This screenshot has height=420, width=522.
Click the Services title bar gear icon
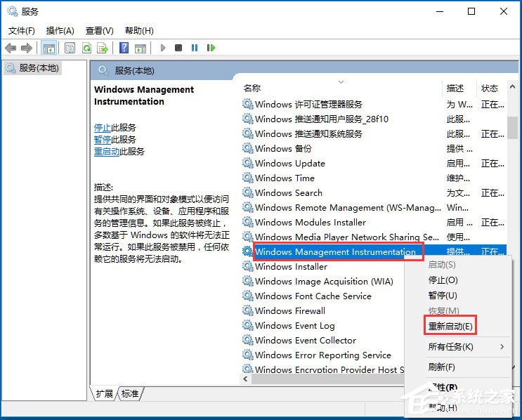pyautogui.click(x=13, y=11)
